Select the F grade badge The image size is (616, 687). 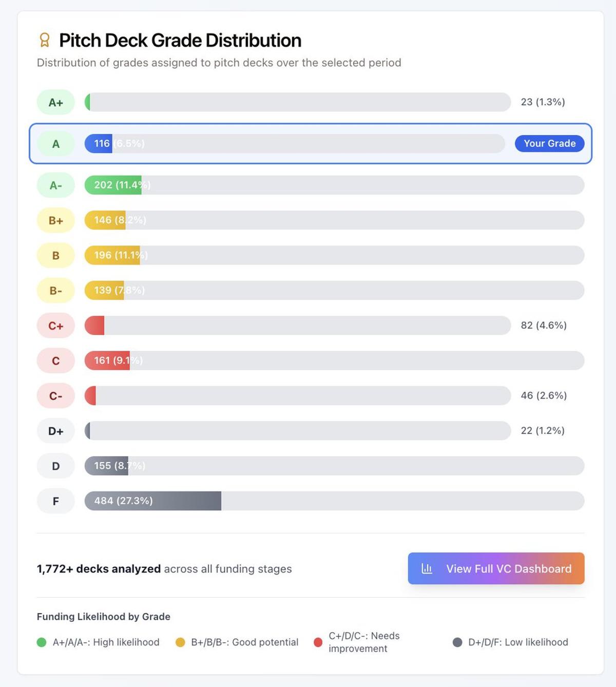pyautogui.click(x=55, y=501)
